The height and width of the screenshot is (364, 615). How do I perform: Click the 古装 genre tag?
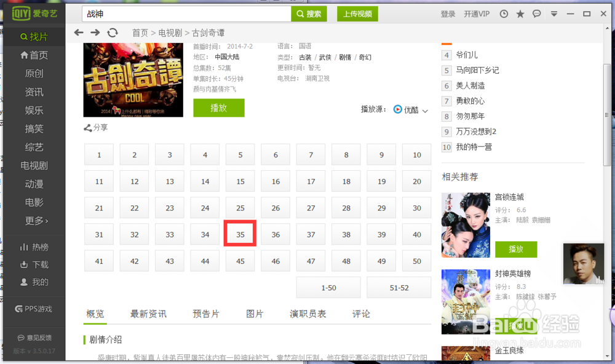point(305,57)
